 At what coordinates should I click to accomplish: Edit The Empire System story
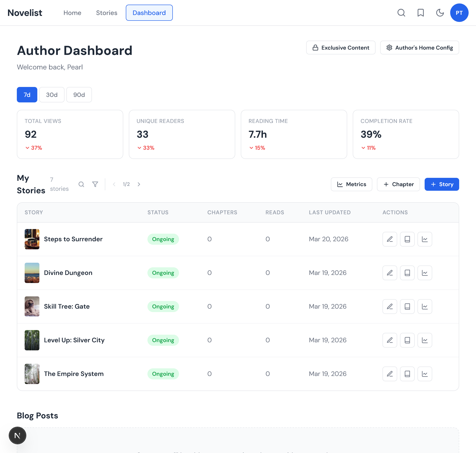389,374
